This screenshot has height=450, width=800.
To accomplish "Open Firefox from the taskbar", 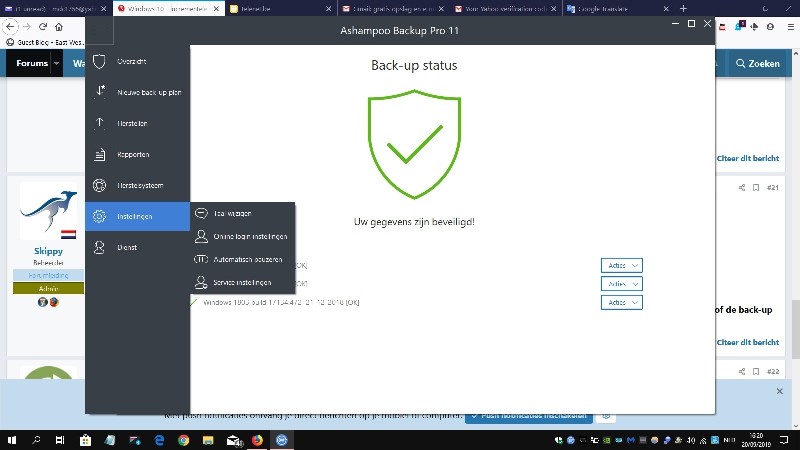I will point(257,440).
